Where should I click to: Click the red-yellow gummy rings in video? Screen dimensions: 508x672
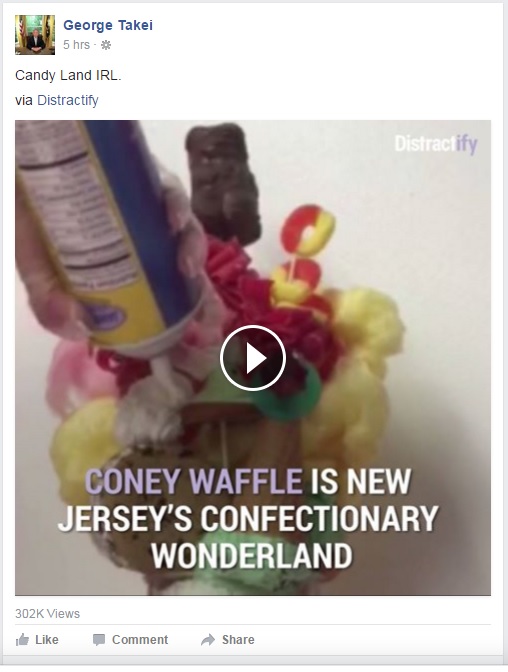point(303,253)
